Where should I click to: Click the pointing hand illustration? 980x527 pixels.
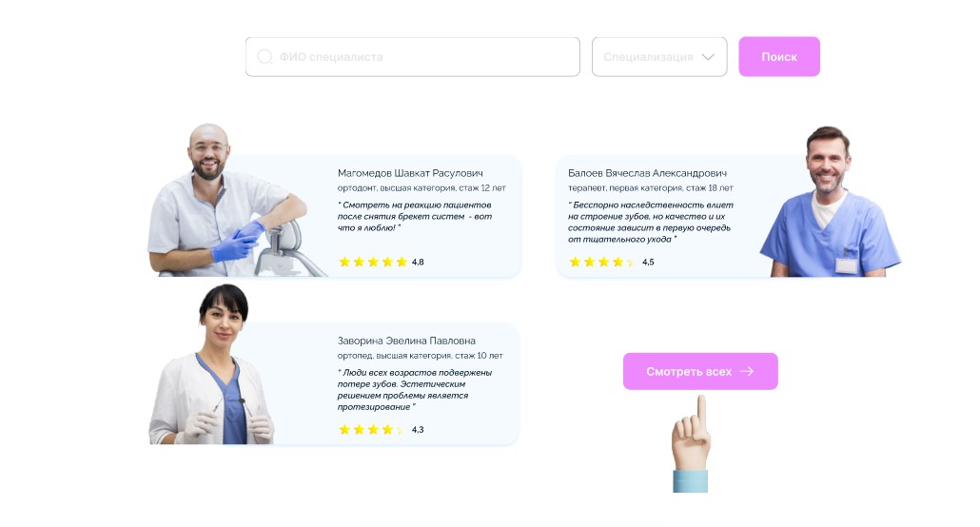(692, 444)
